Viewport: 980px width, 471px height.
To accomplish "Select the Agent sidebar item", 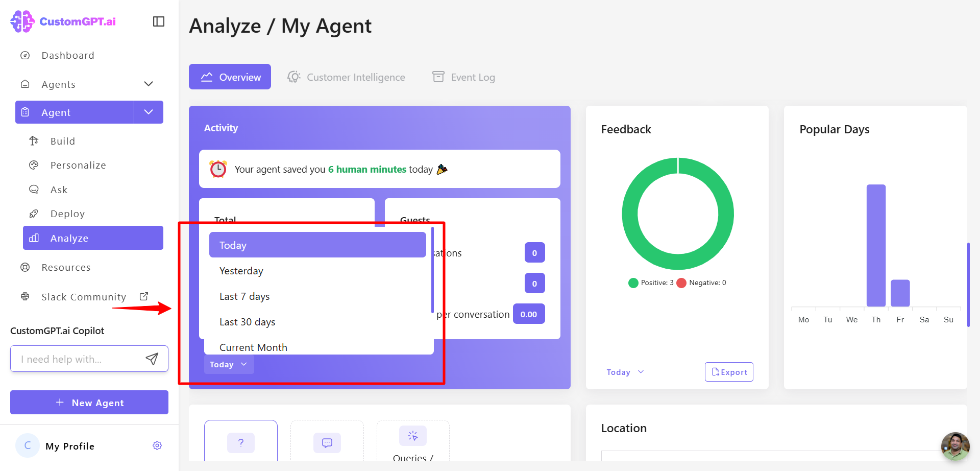I will (75, 112).
